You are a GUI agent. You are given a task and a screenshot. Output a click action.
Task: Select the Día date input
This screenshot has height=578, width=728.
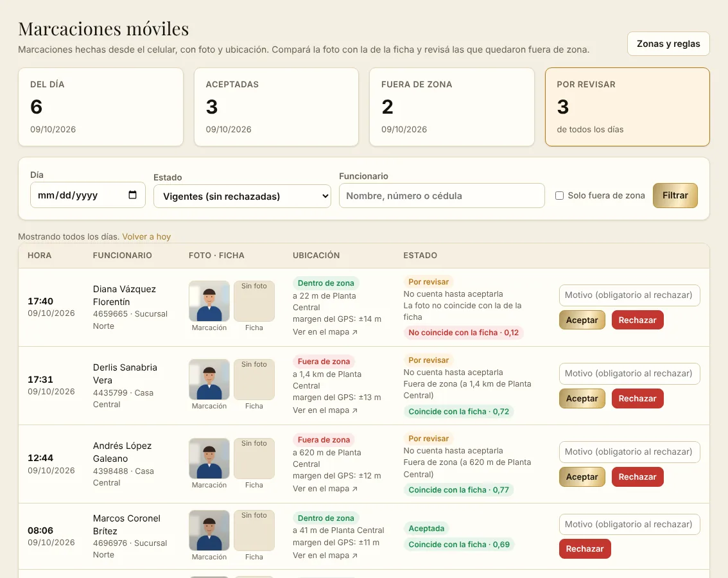coord(88,195)
